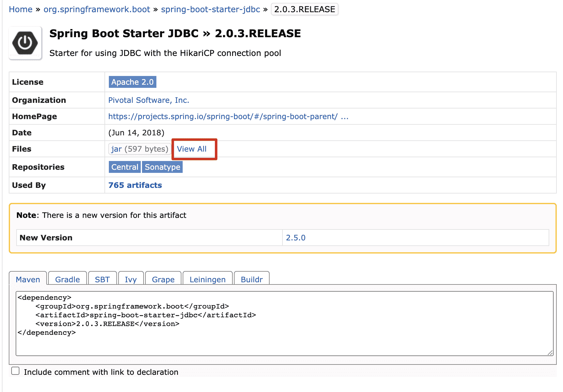
Task: Click the 'Include comment with link to declaration' label
Action: click(101, 372)
